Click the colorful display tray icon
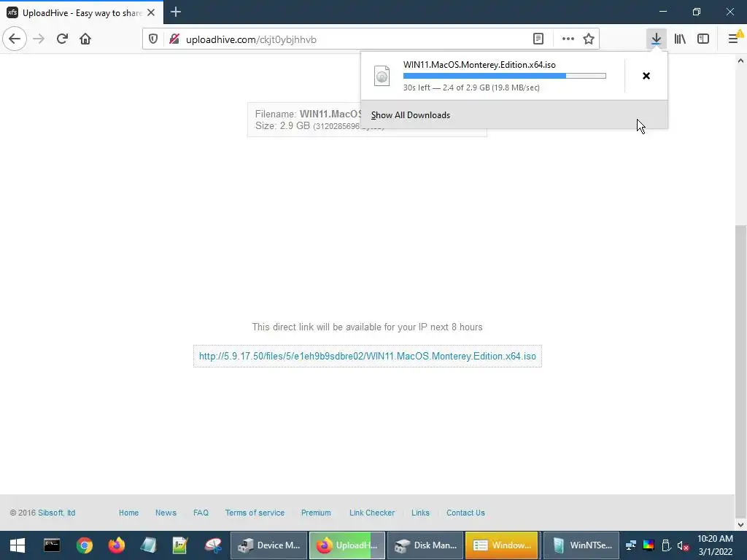Screen dimensions: 747x560 (649, 545)
